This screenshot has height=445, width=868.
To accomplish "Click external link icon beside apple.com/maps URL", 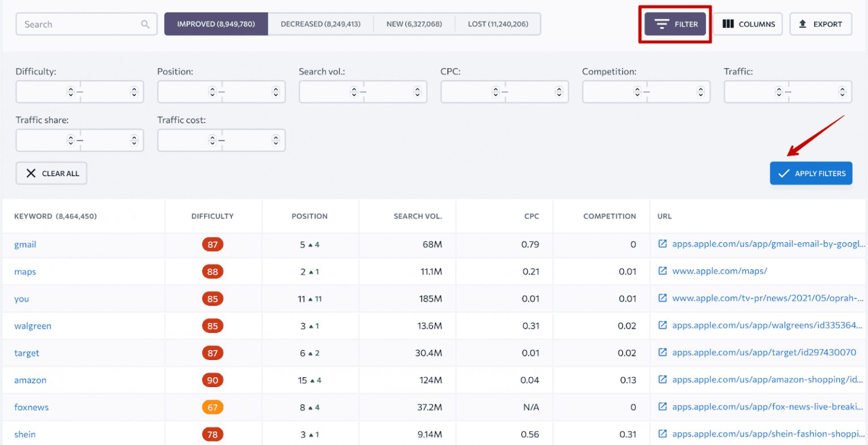I will (662, 271).
